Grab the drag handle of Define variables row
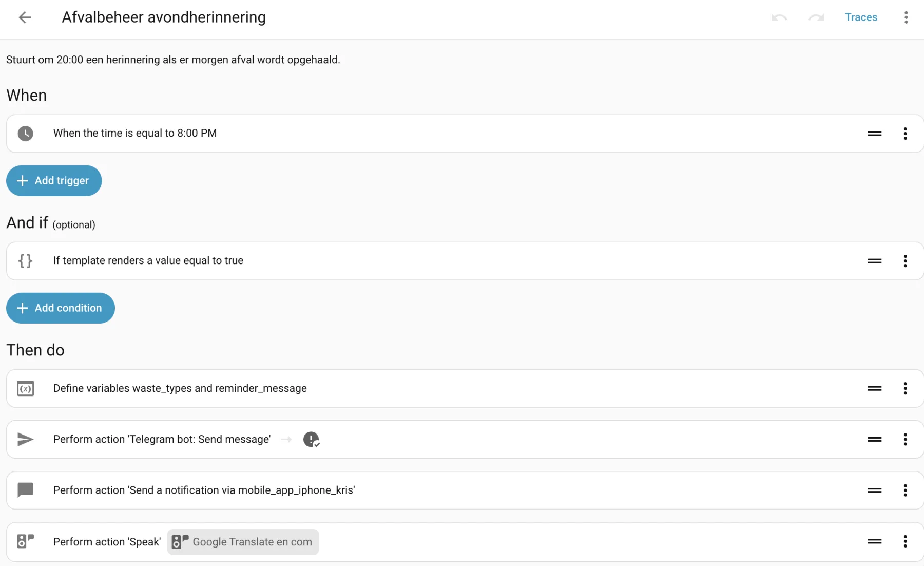 [874, 388]
